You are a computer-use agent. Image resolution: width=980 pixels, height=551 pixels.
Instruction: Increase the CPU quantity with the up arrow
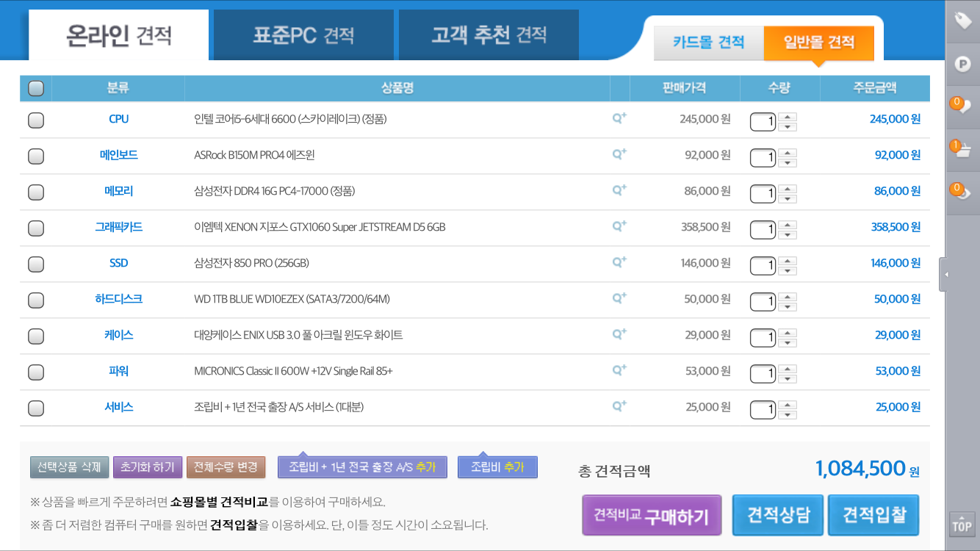[788, 116]
